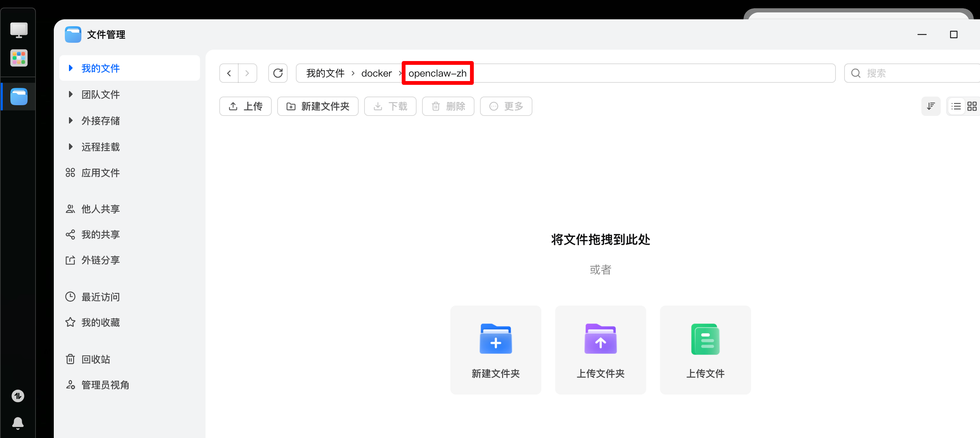Click the blue New Folder card icon
Image resolution: width=980 pixels, height=438 pixels.
(495, 339)
